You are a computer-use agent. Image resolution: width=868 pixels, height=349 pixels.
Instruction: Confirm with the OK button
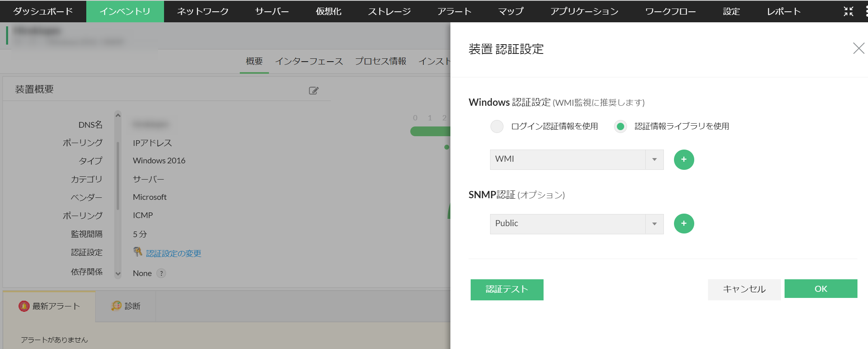pyautogui.click(x=821, y=289)
